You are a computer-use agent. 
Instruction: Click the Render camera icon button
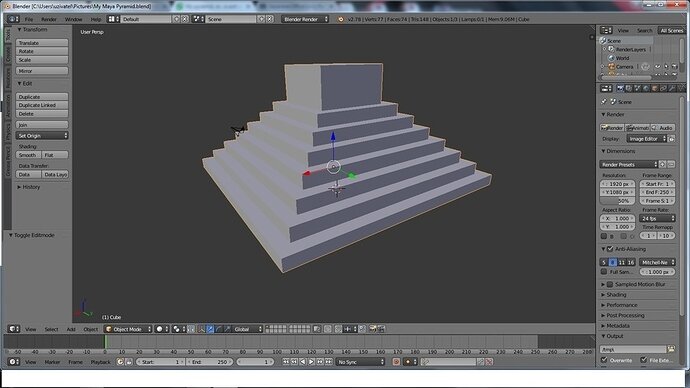click(612, 128)
